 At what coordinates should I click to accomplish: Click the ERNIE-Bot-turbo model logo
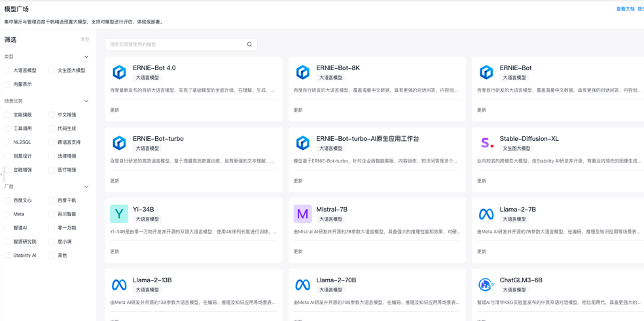click(x=119, y=143)
